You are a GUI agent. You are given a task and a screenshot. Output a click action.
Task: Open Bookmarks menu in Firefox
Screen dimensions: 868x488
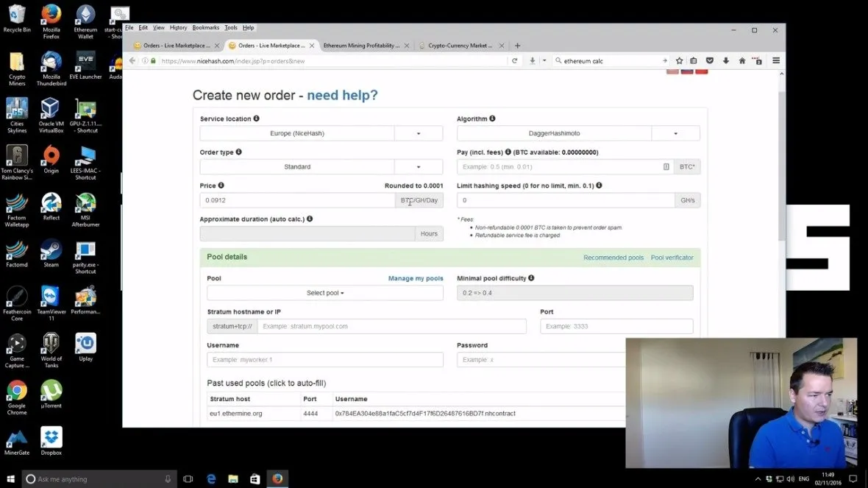(x=205, y=28)
